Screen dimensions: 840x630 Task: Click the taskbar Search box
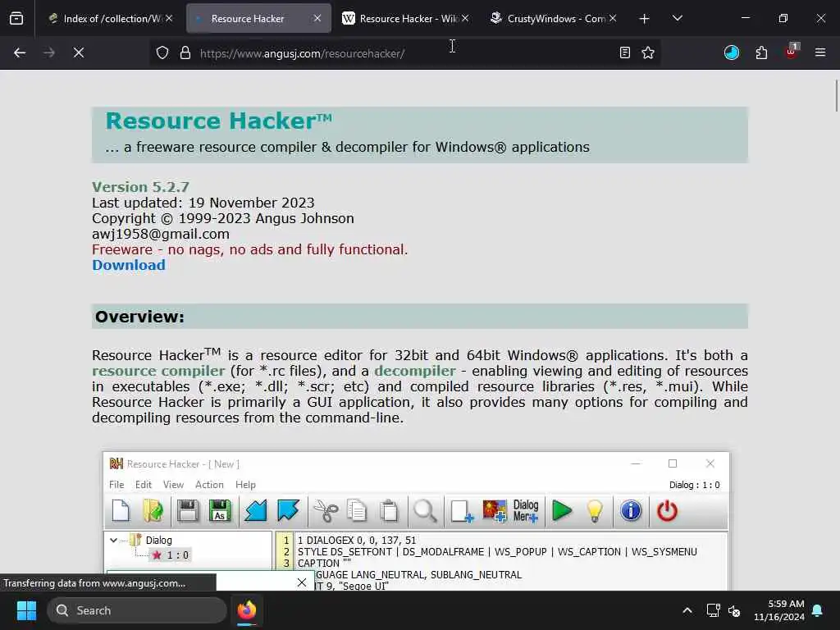[137, 610]
